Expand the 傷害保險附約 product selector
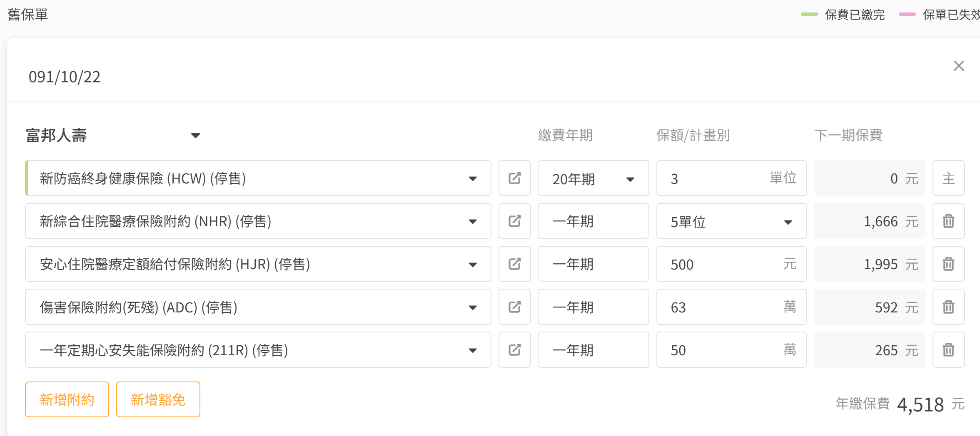 (472, 307)
